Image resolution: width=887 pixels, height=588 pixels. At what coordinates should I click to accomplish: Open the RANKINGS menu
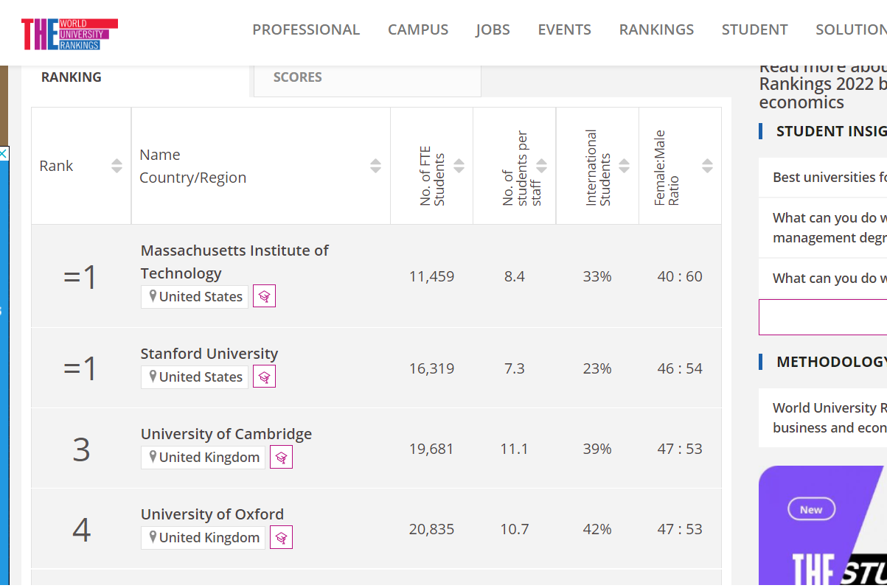(x=656, y=29)
